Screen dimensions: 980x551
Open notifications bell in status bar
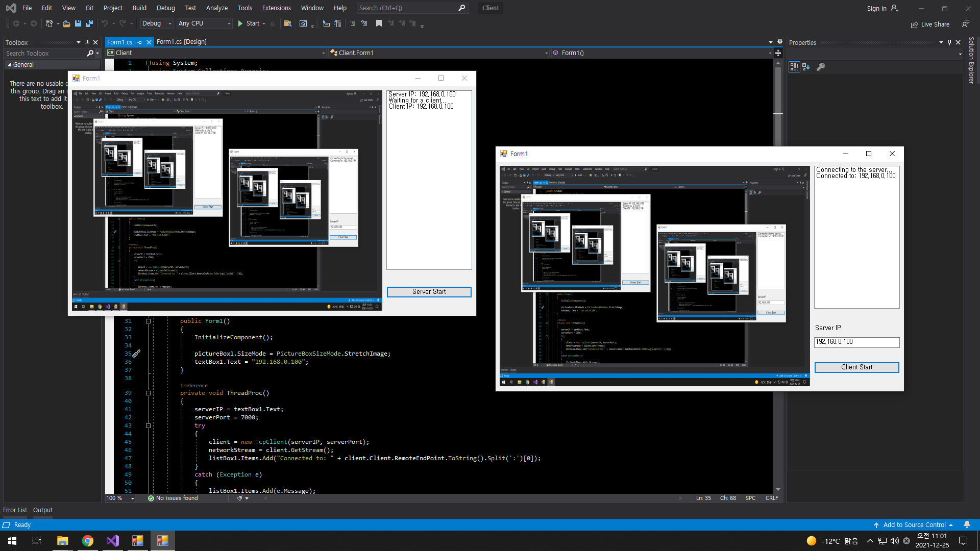[967, 524]
